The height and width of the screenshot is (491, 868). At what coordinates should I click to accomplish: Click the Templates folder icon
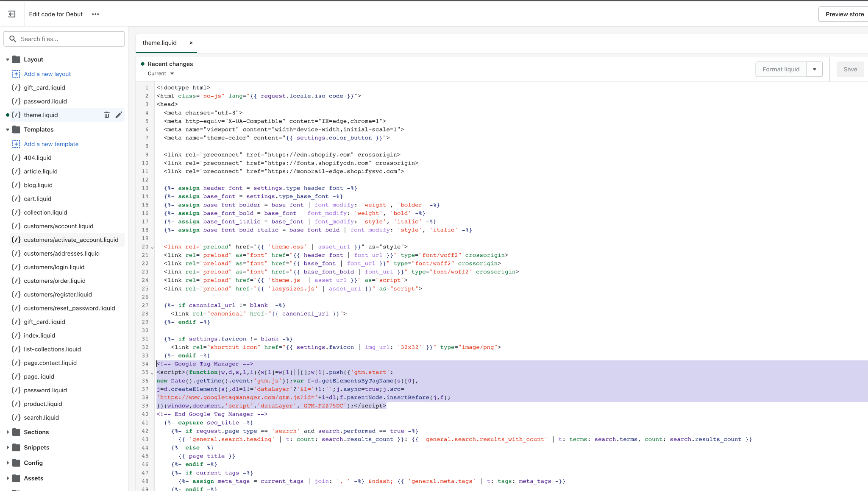point(17,129)
